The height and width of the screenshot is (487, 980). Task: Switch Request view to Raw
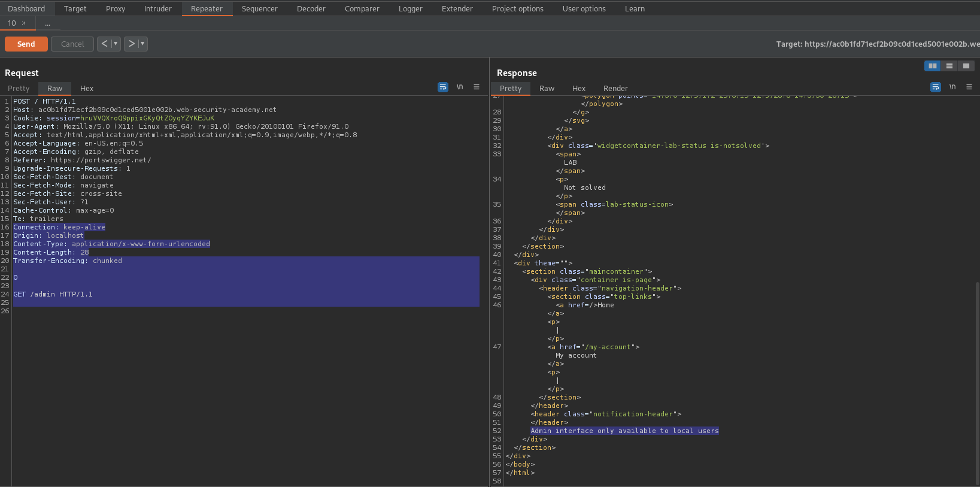tap(55, 88)
